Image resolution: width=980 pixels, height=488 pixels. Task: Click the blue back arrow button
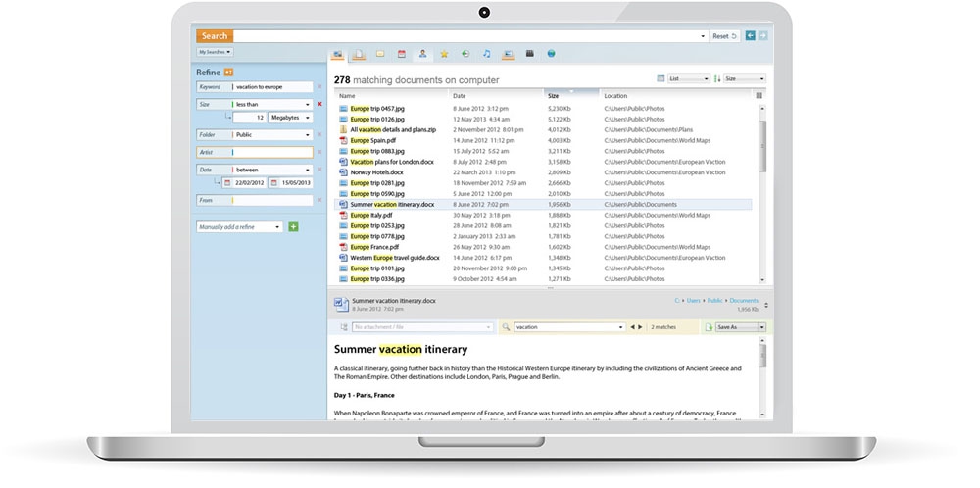click(x=751, y=36)
